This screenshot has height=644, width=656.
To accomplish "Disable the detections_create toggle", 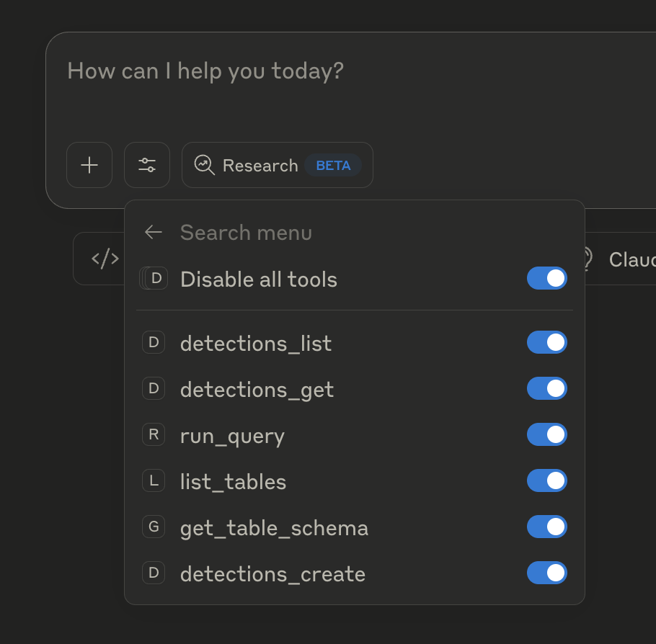I will click(546, 573).
